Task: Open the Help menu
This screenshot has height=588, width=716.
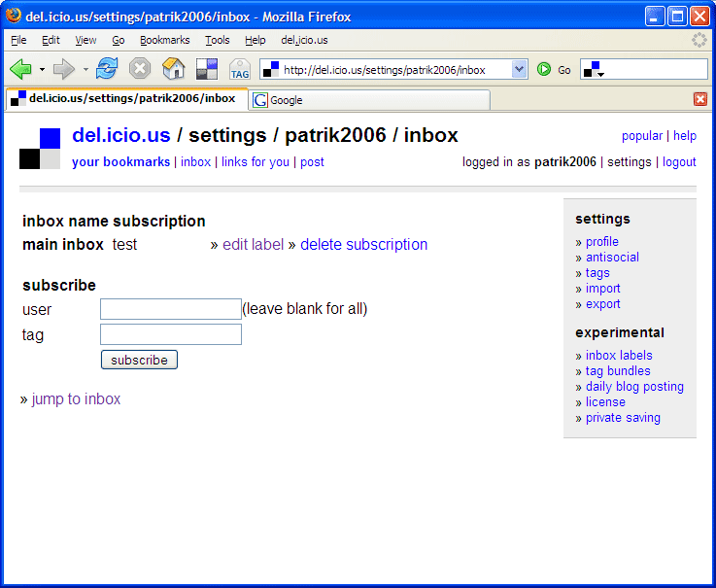Action: [256, 40]
